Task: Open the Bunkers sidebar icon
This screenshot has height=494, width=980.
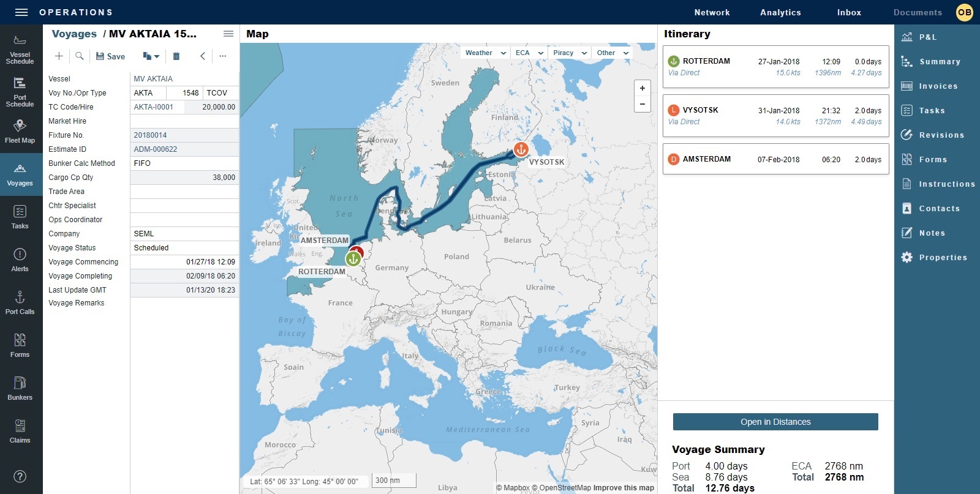Action: coord(20,388)
